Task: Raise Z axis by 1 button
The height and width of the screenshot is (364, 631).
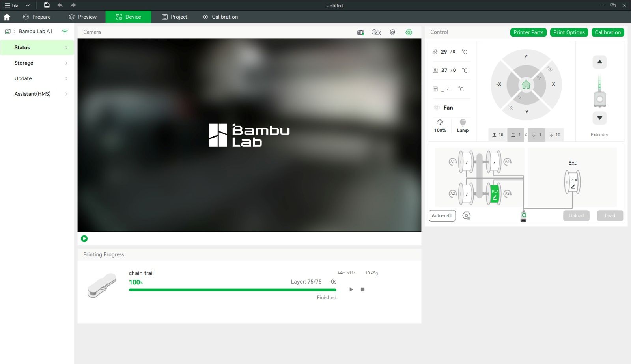Action: click(516, 134)
